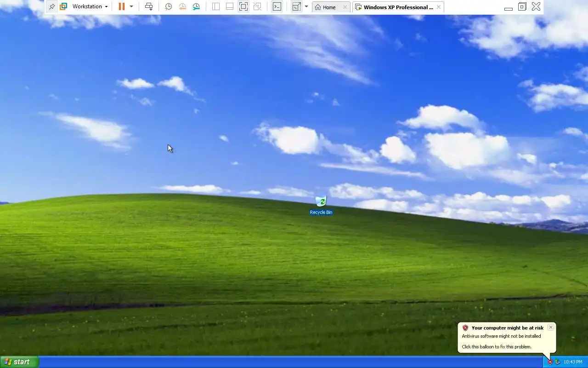Click 'Click this balloon to fix this problem' text
Viewport: 588px width, 368px height.
[497, 347]
